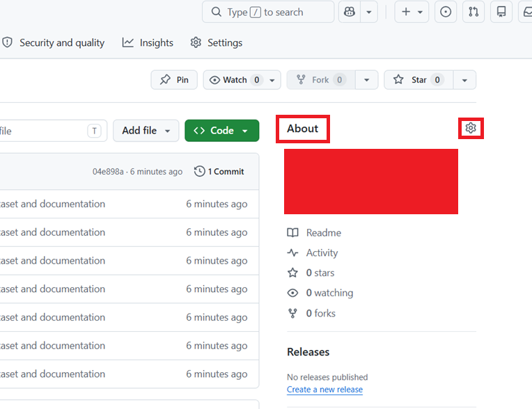Open the create new plus menu
The height and width of the screenshot is (409, 532).
(x=412, y=12)
